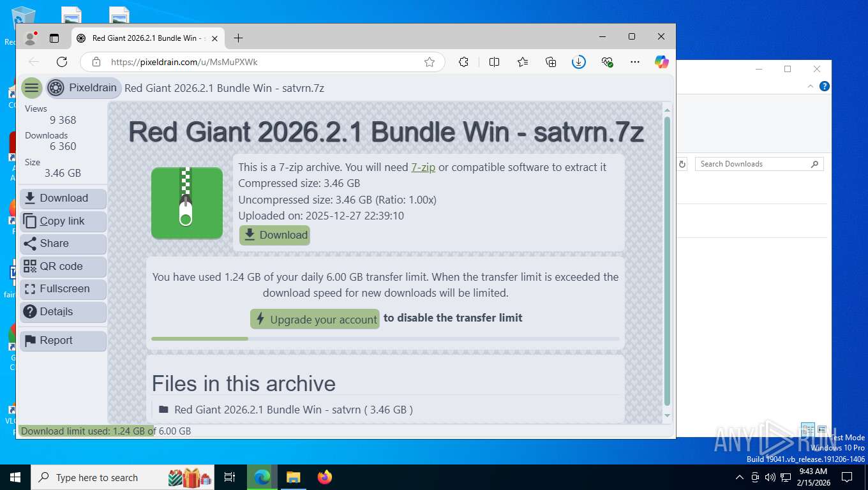This screenshot has height=490, width=868.
Task: Open the notification center
Action: click(x=846, y=477)
